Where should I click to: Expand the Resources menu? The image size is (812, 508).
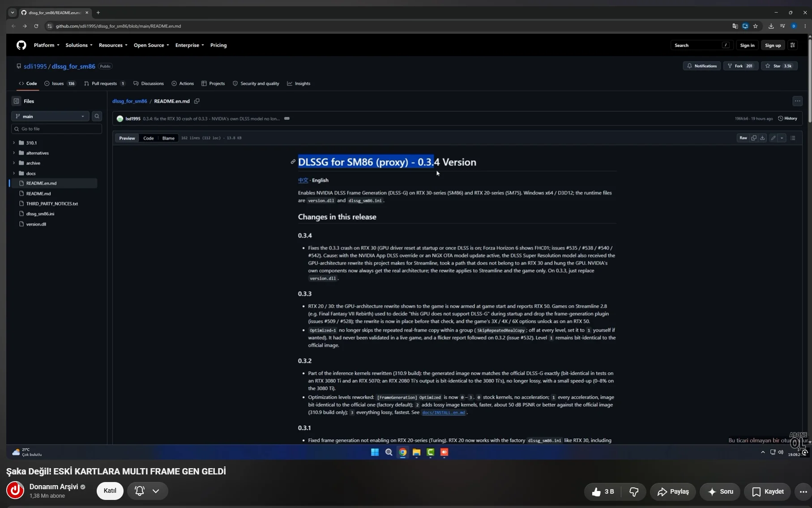(113, 45)
